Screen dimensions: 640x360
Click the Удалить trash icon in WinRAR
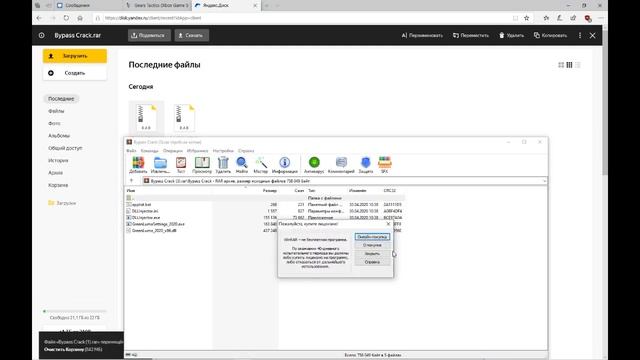tap(223, 165)
